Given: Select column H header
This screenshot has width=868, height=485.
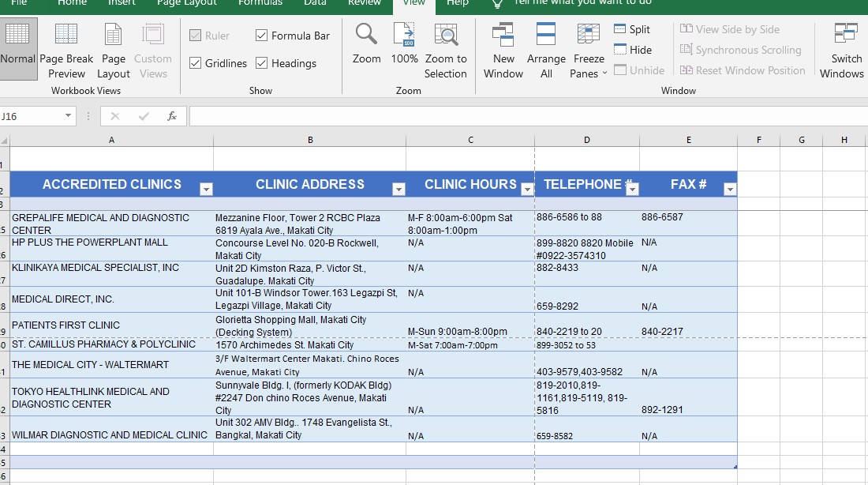Looking at the screenshot, I should point(844,141).
